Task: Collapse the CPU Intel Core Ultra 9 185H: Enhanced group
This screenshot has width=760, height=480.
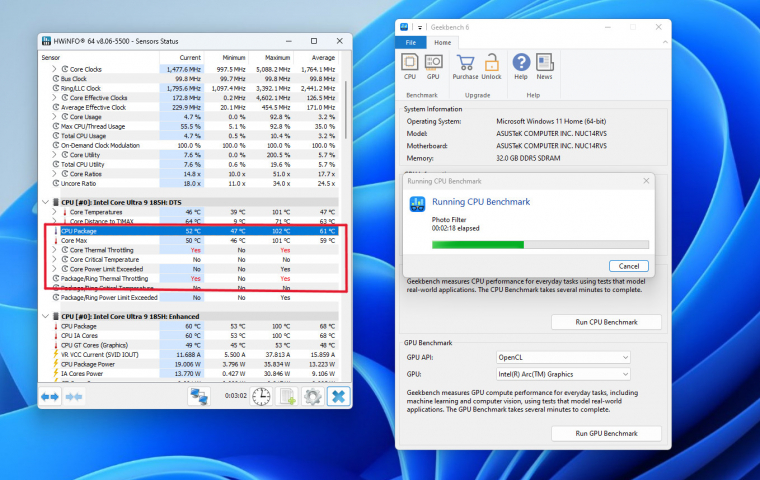Action: [46, 316]
